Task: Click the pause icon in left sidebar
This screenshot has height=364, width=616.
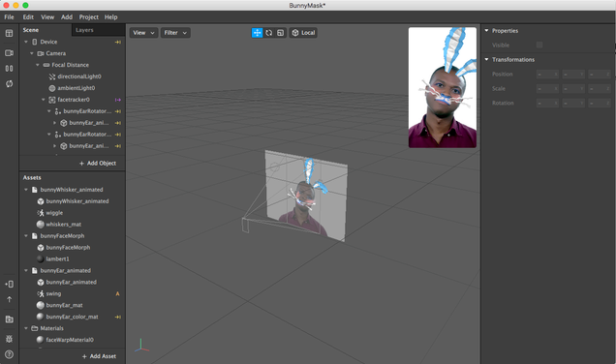Action: (x=9, y=69)
